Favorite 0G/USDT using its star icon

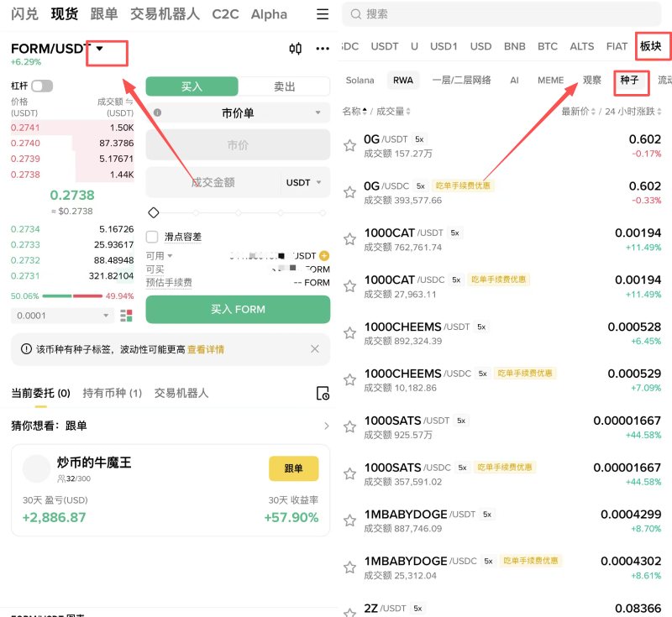pyautogui.click(x=349, y=145)
